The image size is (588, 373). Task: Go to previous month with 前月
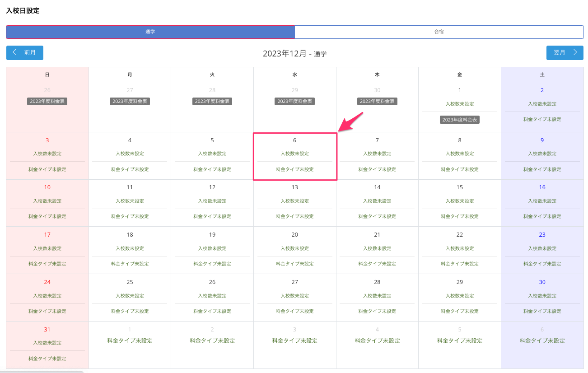tap(25, 53)
